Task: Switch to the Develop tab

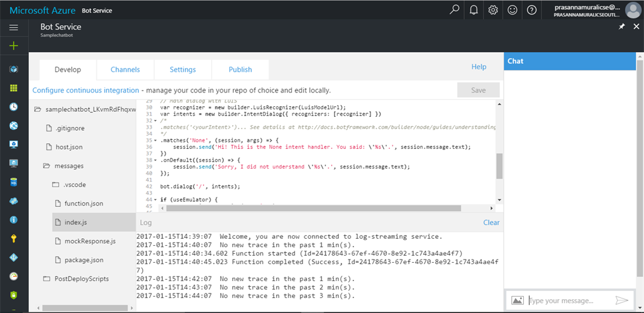Action: 68,70
